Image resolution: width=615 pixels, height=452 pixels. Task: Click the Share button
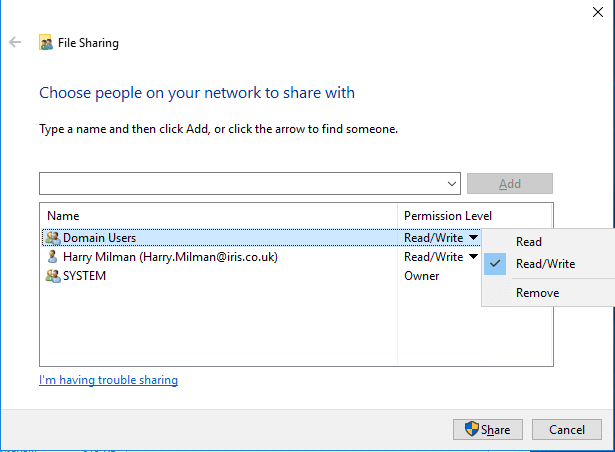point(488,430)
